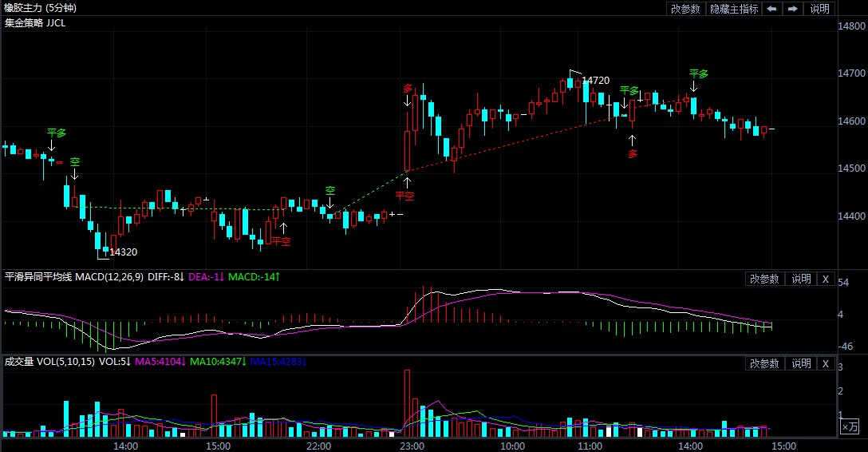This screenshot has height=452, width=868.
Task: Click the tallest red volume bar at 23:00
Action: [408, 402]
